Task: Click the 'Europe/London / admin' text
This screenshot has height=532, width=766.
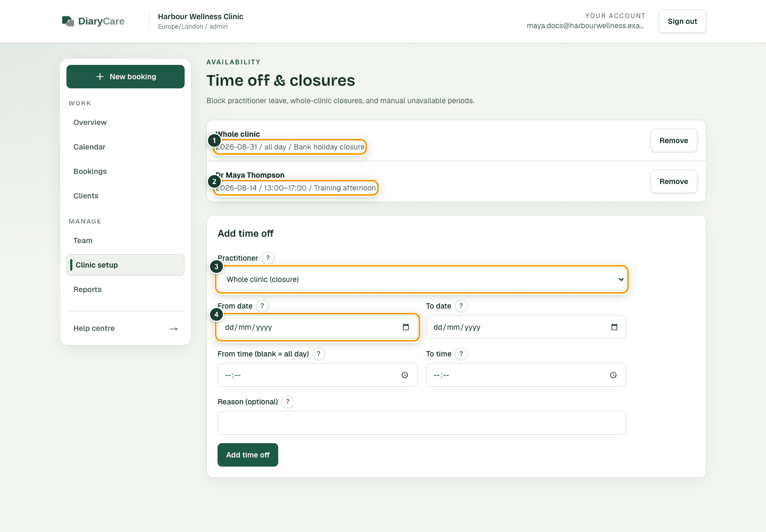Action: [x=193, y=27]
